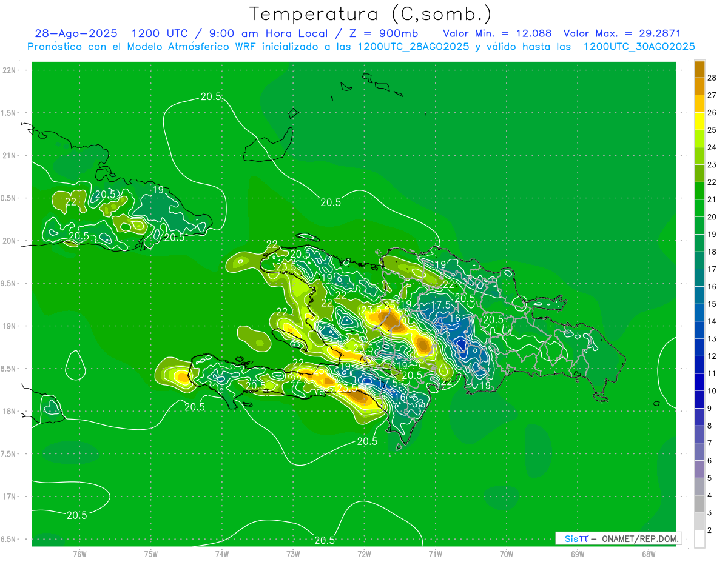Click the 76W longitude axis label
Image resolution: width=728 pixels, height=562 pixels.
click(80, 554)
